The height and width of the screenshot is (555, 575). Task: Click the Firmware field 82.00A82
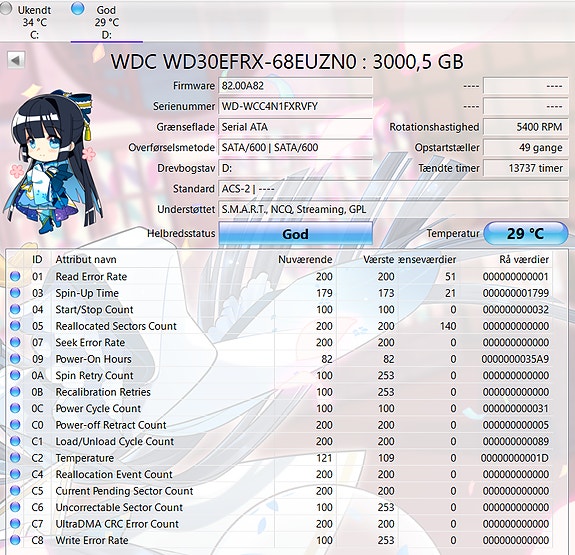[296, 86]
